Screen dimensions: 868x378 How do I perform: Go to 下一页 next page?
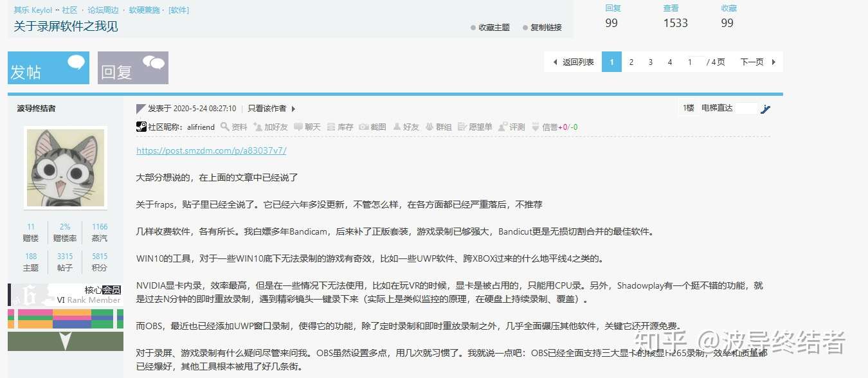(752, 62)
